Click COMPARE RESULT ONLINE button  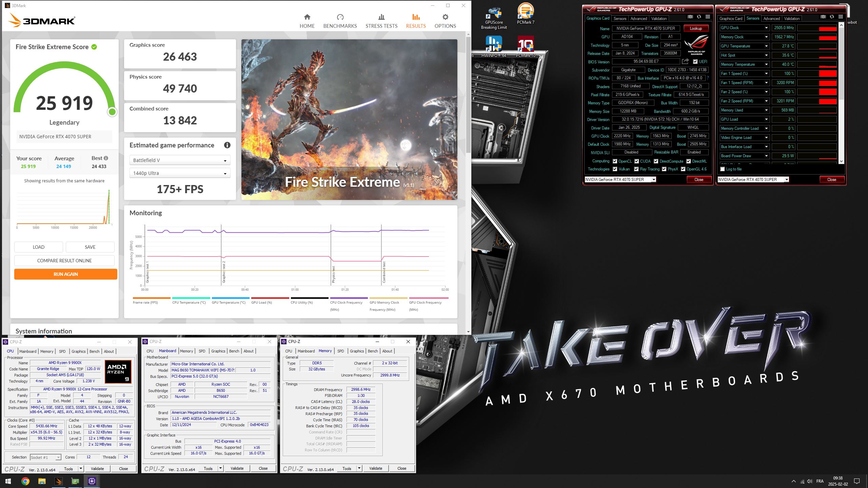point(64,261)
